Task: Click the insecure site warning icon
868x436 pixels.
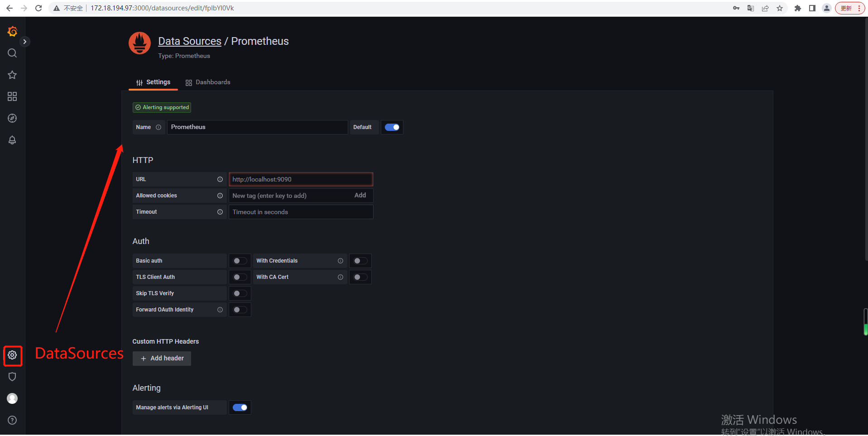Action: 57,8
